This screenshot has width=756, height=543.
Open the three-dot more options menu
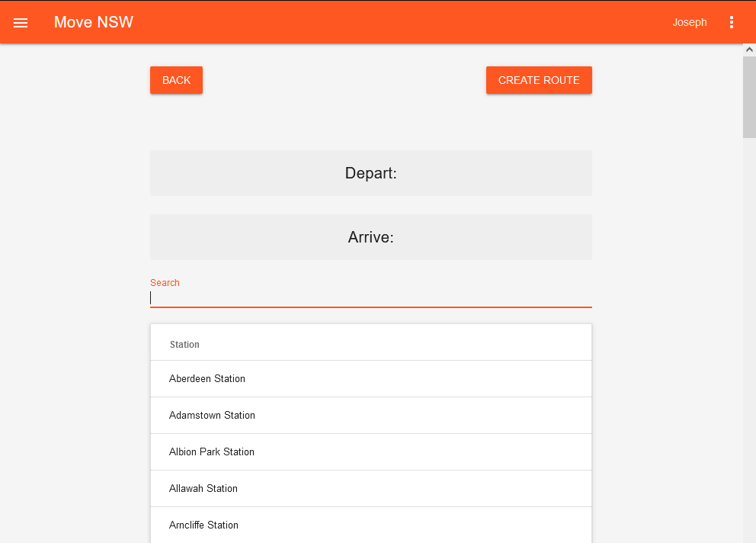click(x=732, y=23)
